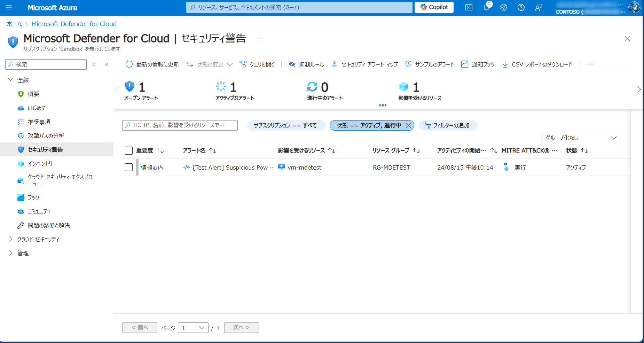Open the Test Alert Suspicious PowerShell link
Viewport: 644px width, 343px height.
click(233, 167)
